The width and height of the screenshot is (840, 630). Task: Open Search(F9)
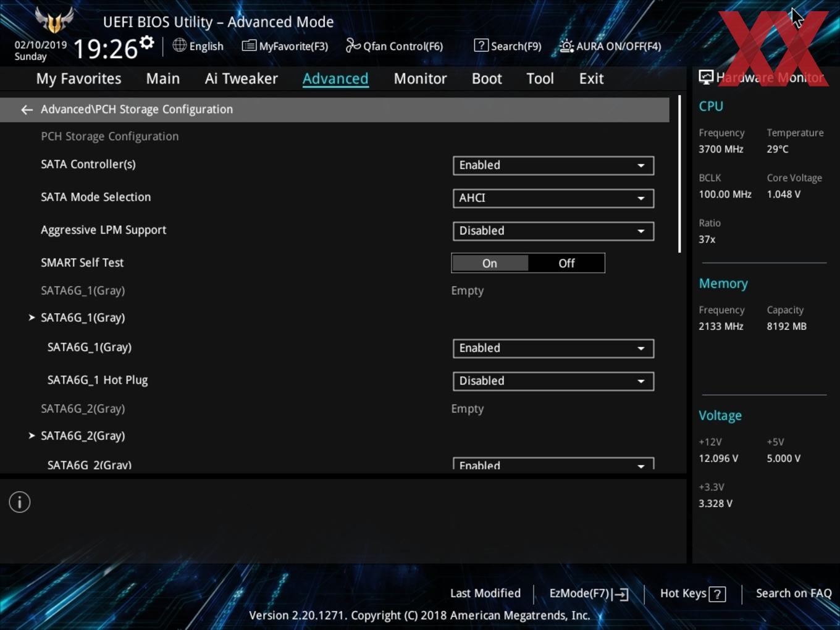[x=508, y=46]
